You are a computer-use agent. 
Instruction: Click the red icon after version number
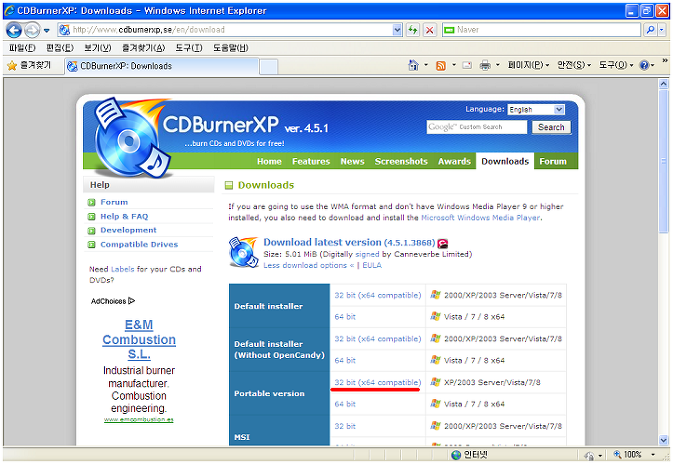click(x=443, y=243)
